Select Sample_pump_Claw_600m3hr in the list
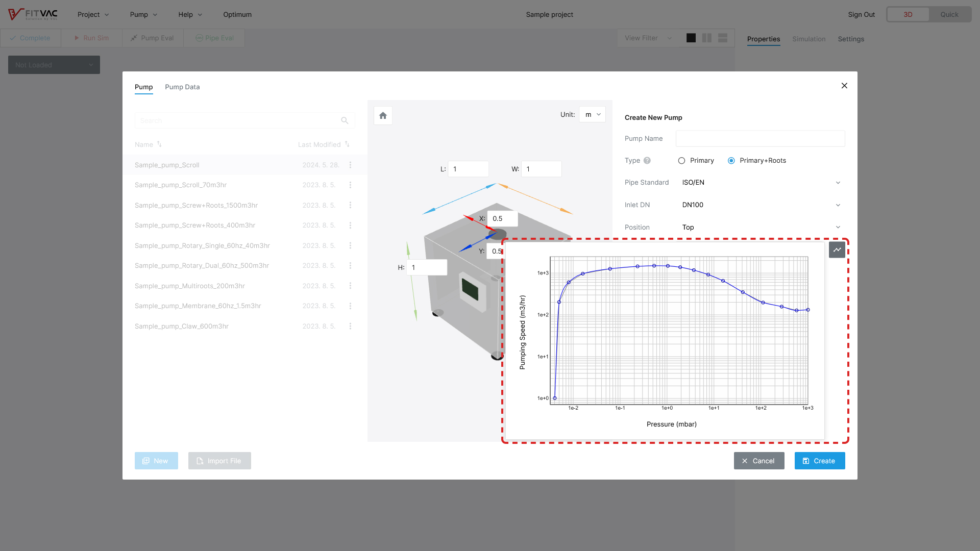The height and width of the screenshot is (551, 980). [x=245, y=326]
